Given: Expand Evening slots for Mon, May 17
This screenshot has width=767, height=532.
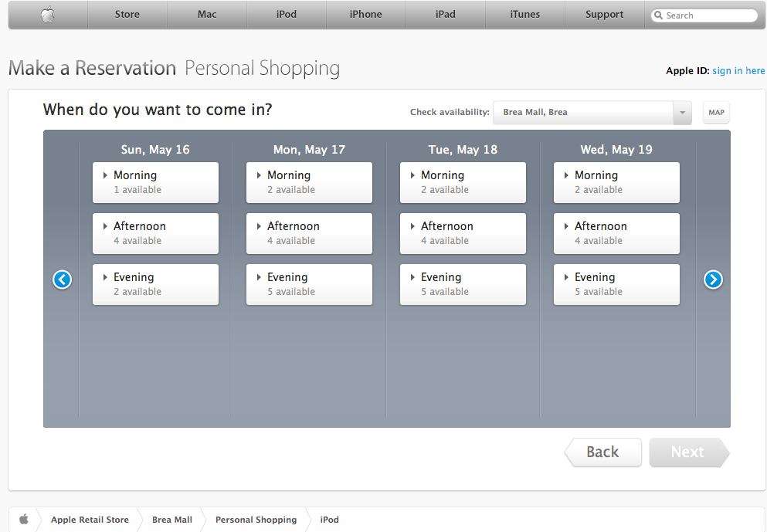Looking at the screenshot, I should pos(309,284).
